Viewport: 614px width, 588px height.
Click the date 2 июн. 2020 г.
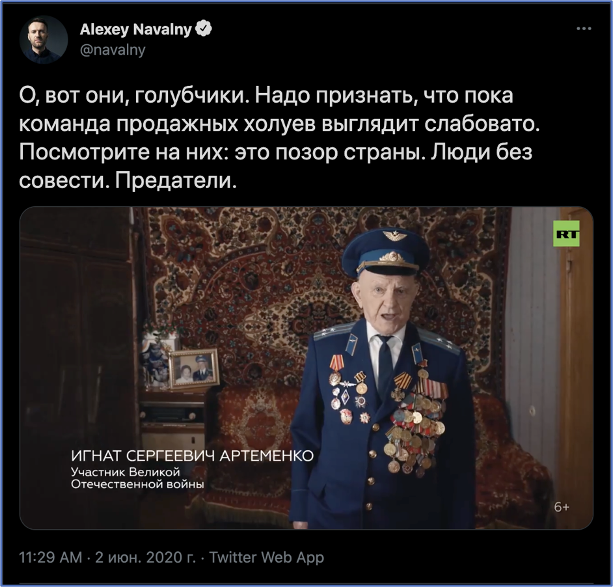pyautogui.click(x=146, y=557)
